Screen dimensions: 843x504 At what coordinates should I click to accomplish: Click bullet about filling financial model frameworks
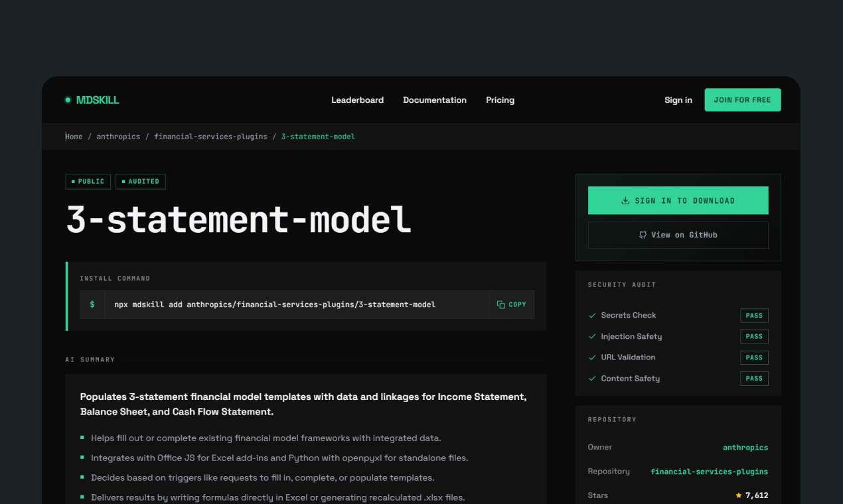pos(266,438)
